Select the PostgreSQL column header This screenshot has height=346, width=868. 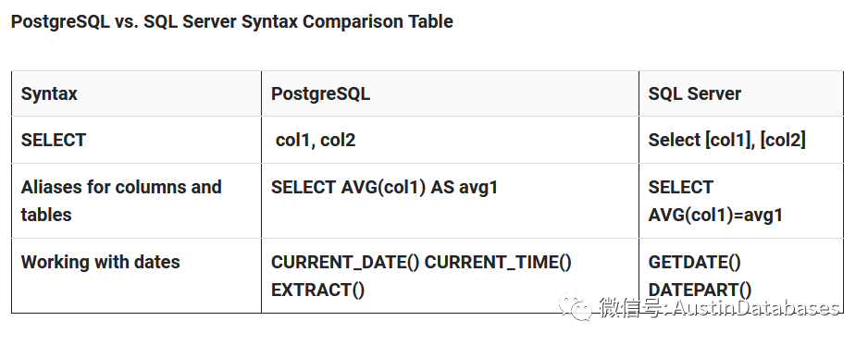click(320, 93)
